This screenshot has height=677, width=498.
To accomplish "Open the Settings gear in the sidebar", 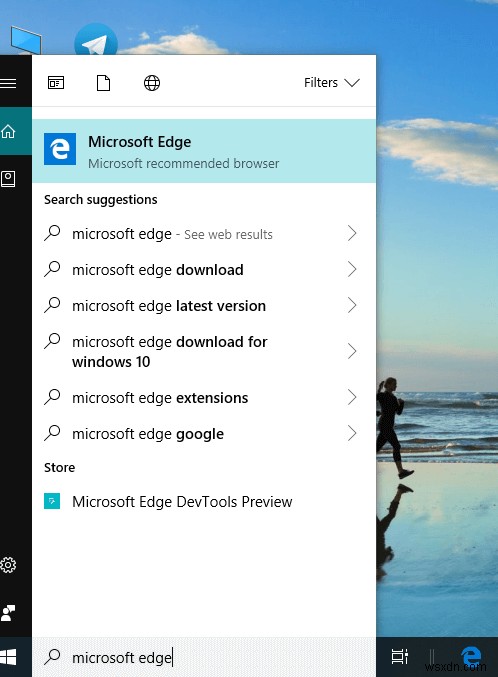I will click(x=8, y=565).
